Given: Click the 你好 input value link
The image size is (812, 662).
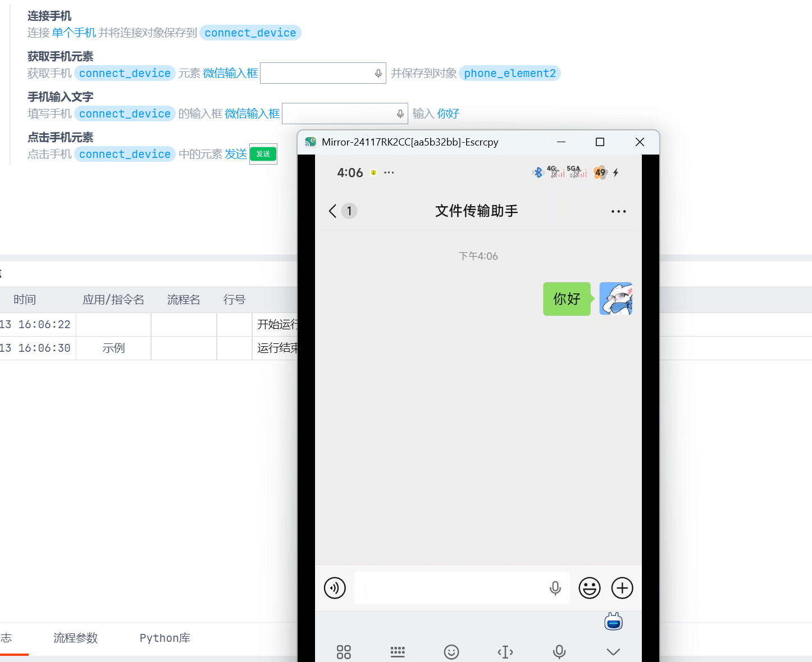Looking at the screenshot, I should (448, 114).
